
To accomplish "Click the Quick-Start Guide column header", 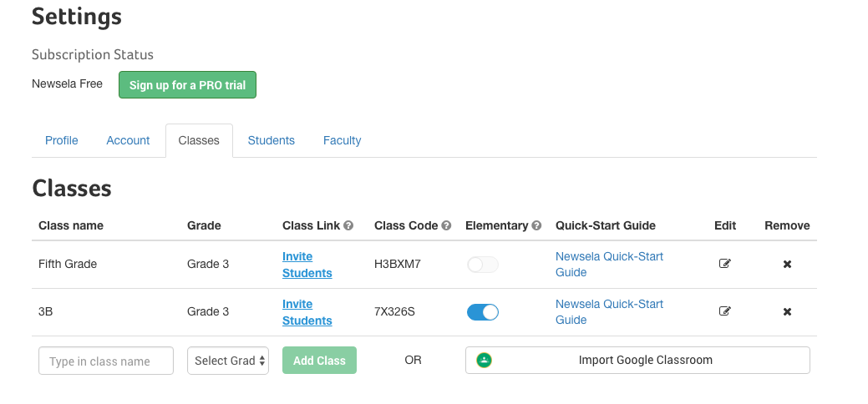I will coord(606,226).
